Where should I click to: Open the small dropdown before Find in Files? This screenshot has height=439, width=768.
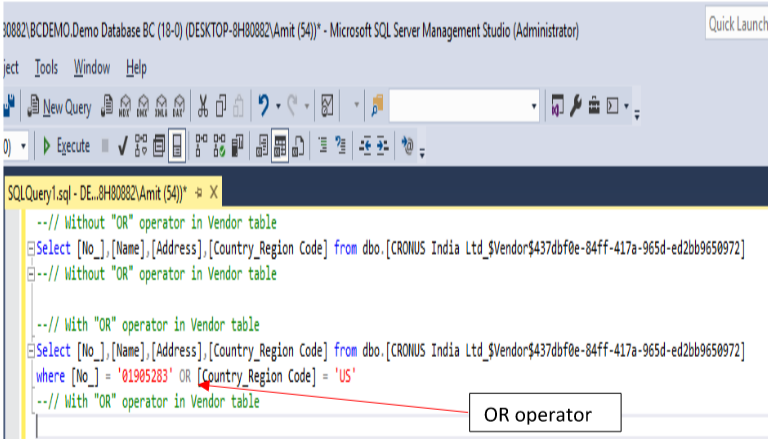coord(356,105)
